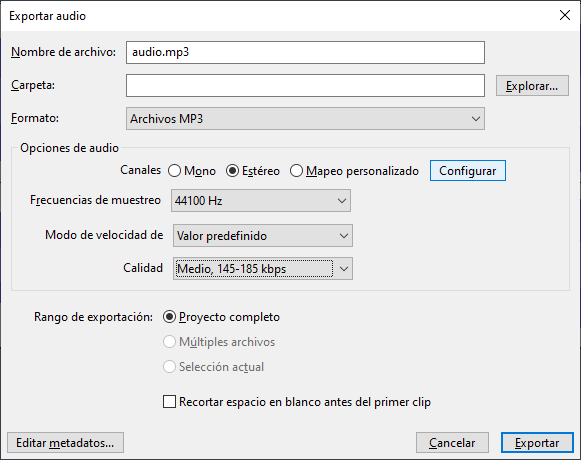Open the Modo de velocidad dropdown
This screenshot has height=460, width=581.
pyautogui.click(x=263, y=236)
